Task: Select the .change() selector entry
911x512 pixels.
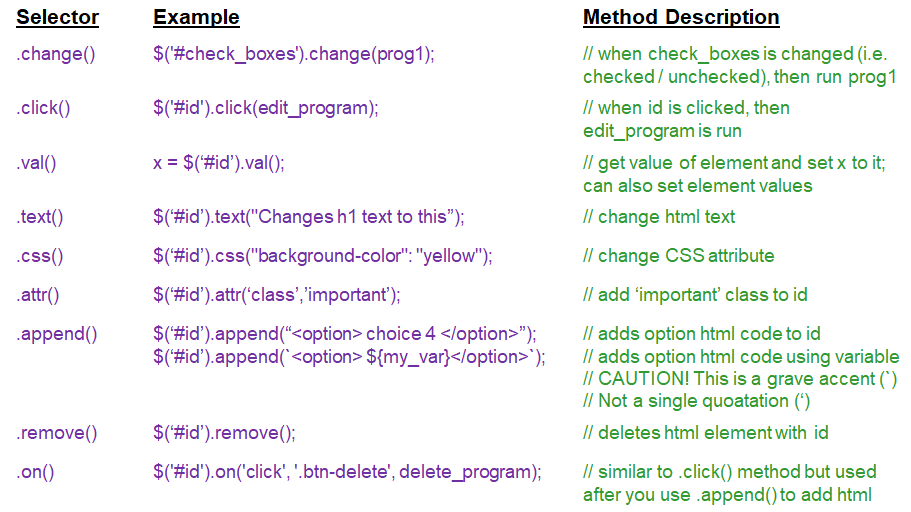Action: pyautogui.click(x=56, y=54)
